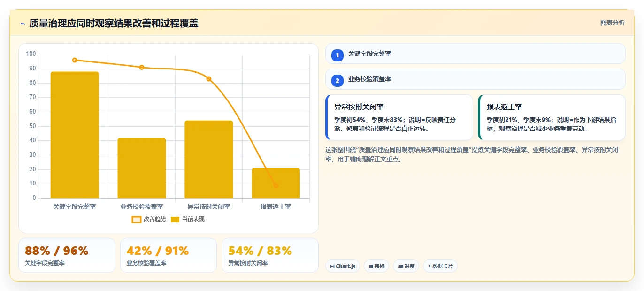This screenshot has width=644, height=291.
Task: Click the title 质量治理应同时观察结果改善和过程覆盖
Action: pyautogui.click(x=114, y=23)
